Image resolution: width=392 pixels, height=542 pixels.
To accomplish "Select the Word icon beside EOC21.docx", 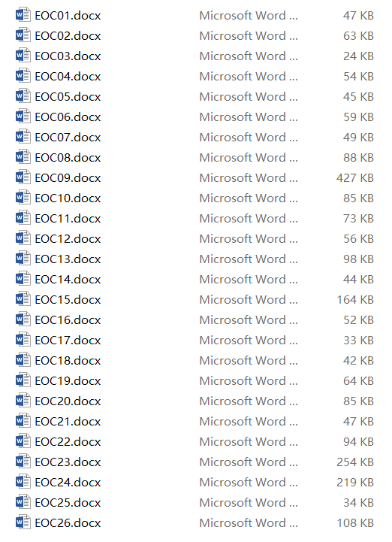I will pyautogui.click(x=23, y=422).
